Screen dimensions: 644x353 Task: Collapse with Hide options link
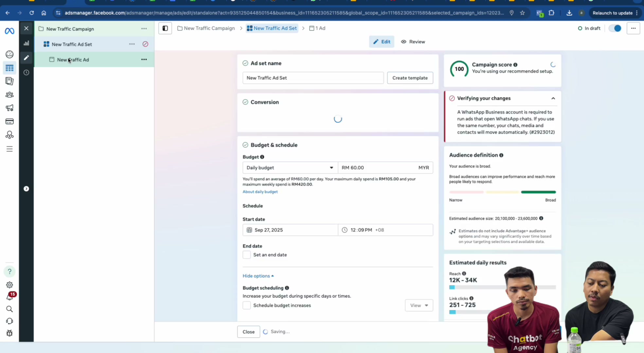click(x=258, y=276)
